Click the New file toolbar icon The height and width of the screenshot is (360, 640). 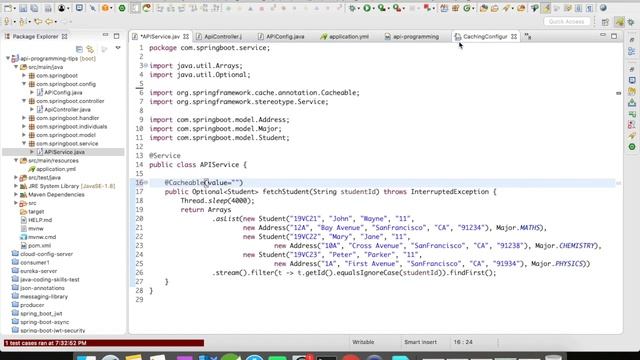pyautogui.click(x=7, y=8)
